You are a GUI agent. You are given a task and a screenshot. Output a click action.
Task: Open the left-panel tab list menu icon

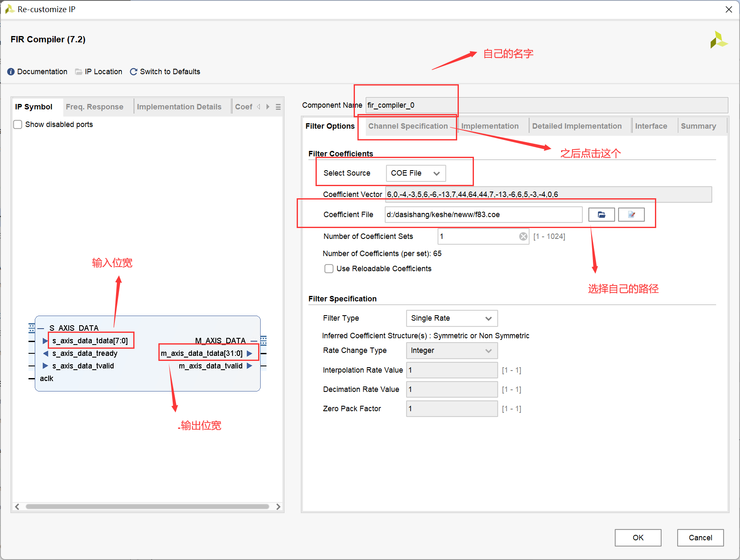278,107
